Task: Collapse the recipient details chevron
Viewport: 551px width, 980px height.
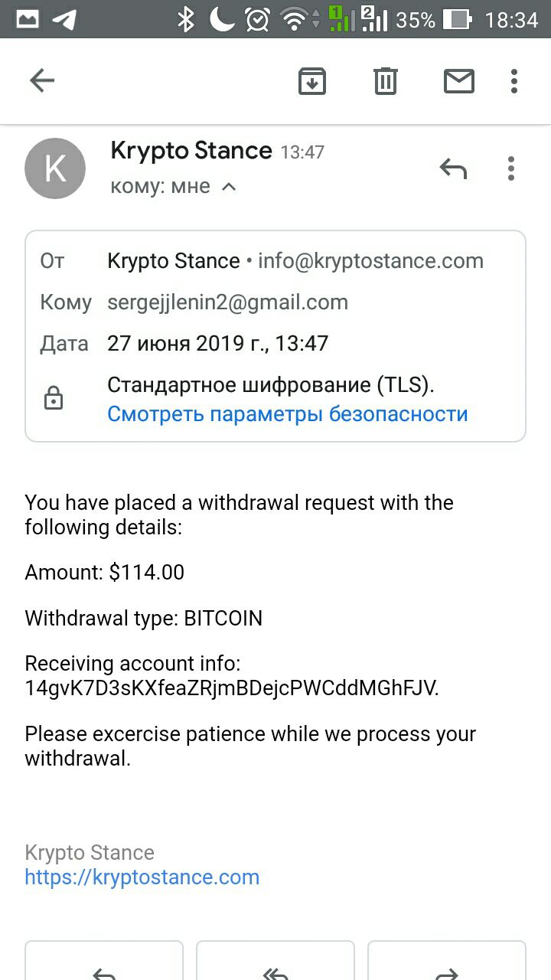Action: [228, 187]
